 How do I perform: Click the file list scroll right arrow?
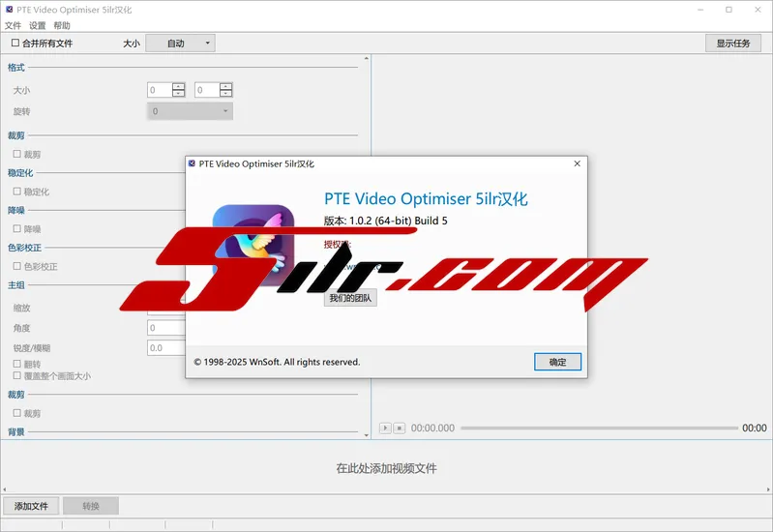pos(768,489)
